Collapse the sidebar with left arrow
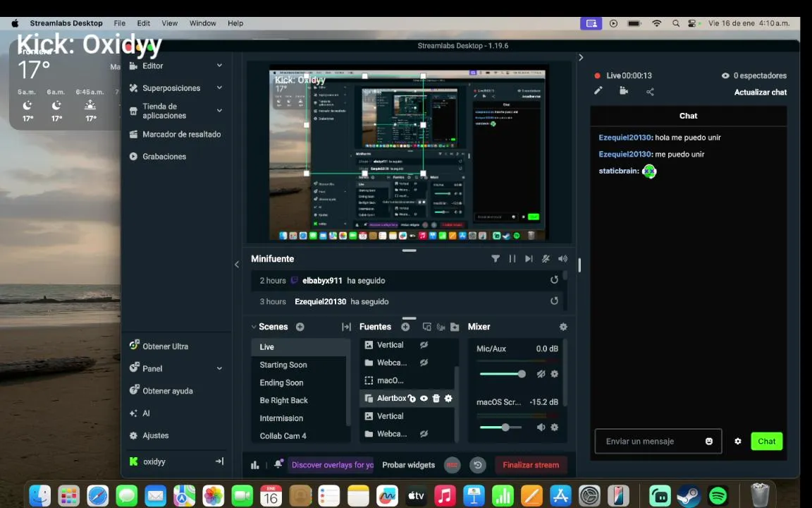This screenshot has width=812, height=508. pyautogui.click(x=237, y=265)
